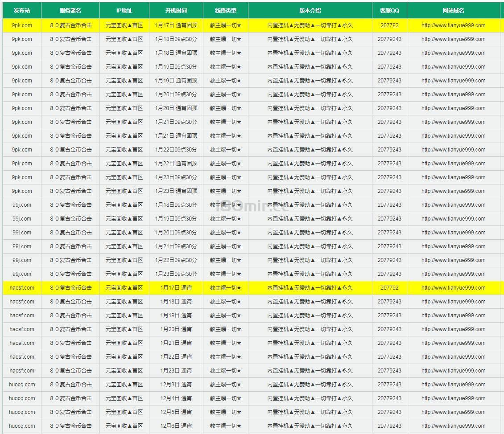Click the 发布站 column header
The image size is (504, 434).
point(22,11)
